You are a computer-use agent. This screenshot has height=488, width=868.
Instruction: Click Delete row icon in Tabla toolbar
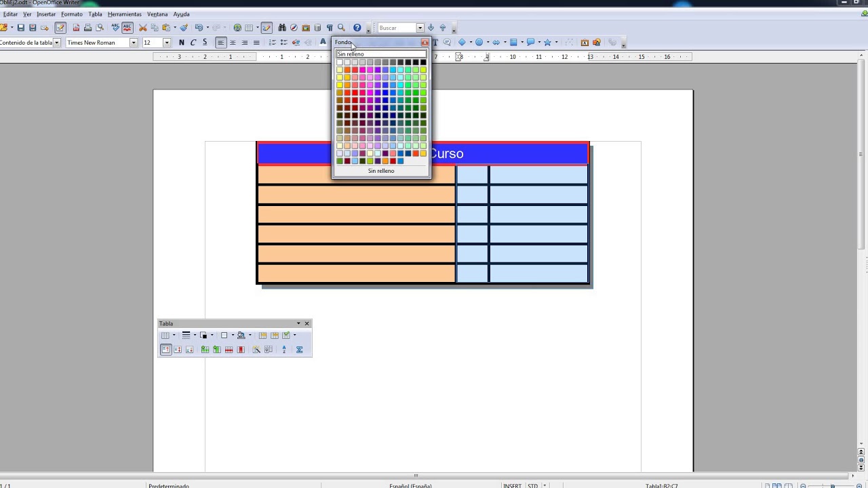point(229,350)
